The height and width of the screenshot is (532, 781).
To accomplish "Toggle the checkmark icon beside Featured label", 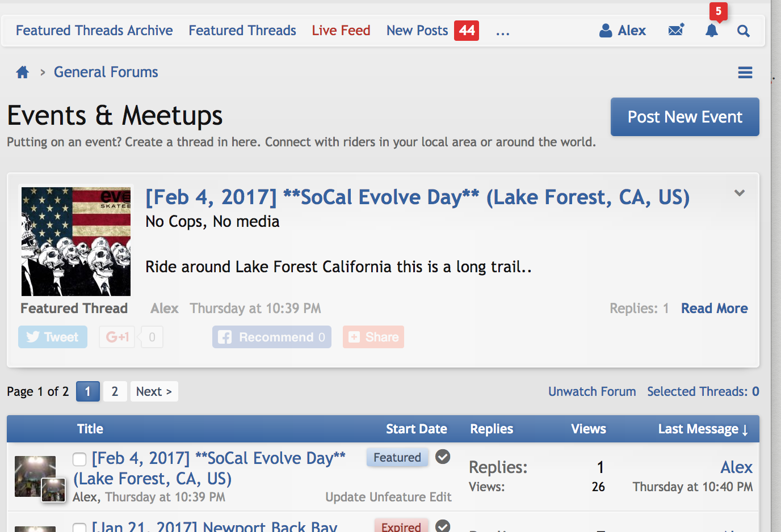I will pos(443,457).
